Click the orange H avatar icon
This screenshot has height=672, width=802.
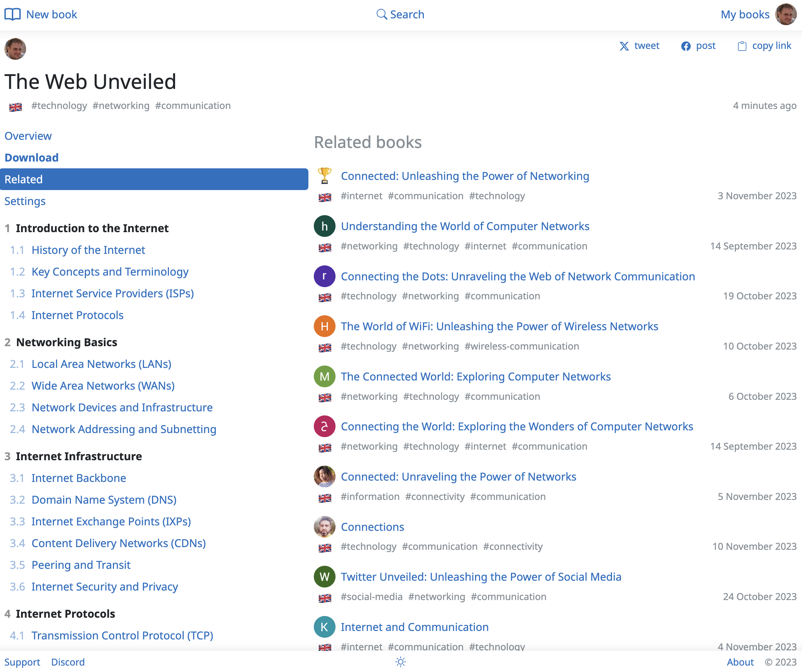tap(324, 326)
